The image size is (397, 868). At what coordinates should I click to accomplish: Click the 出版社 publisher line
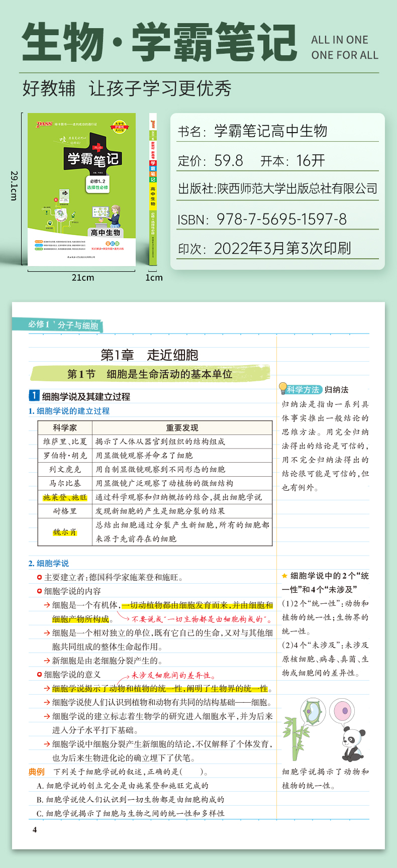(x=277, y=189)
